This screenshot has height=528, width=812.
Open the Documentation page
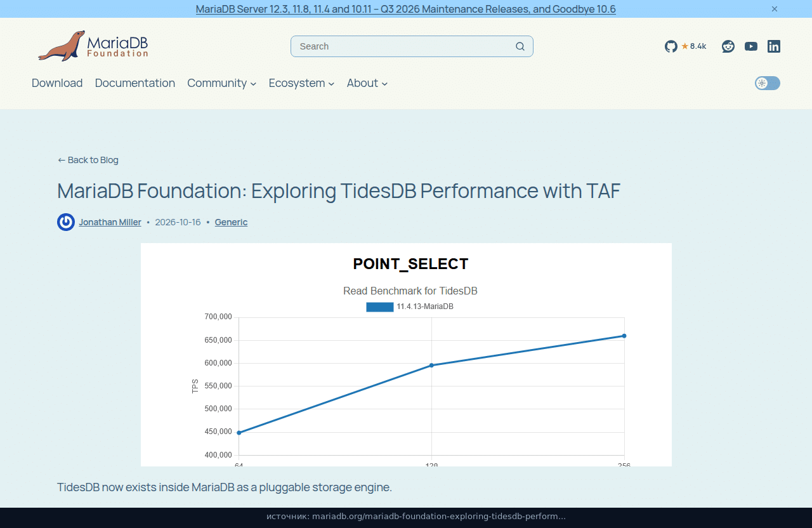(x=135, y=83)
